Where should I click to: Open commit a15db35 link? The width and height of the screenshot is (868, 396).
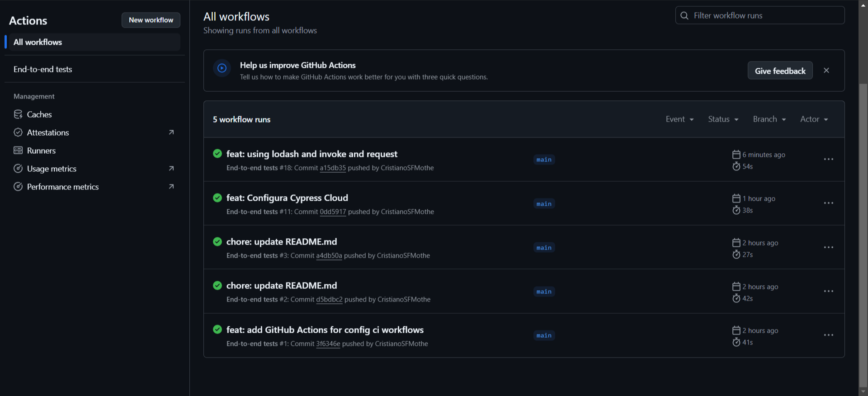click(x=333, y=168)
